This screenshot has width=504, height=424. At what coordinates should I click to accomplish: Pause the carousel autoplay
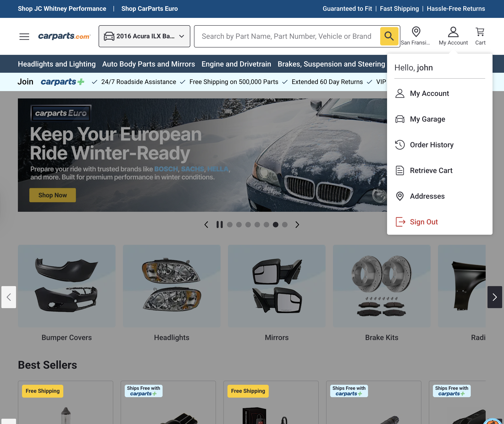[219, 224]
